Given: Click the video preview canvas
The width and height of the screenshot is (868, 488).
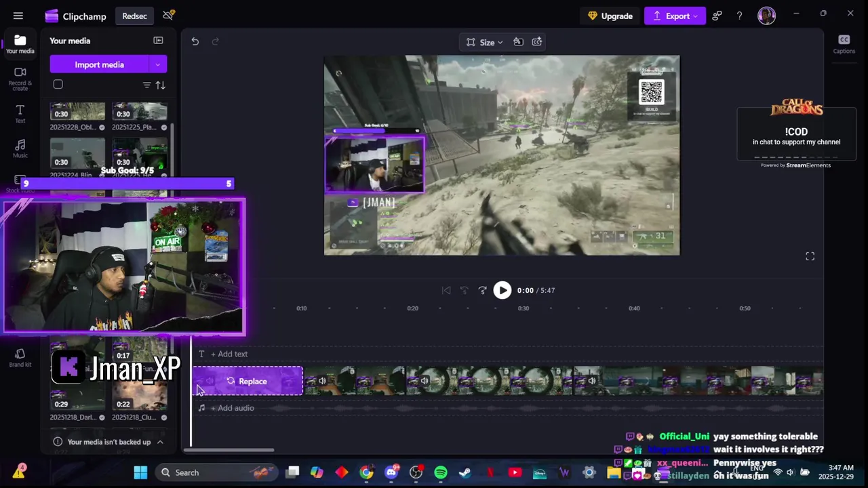Looking at the screenshot, I should (502, 155).
